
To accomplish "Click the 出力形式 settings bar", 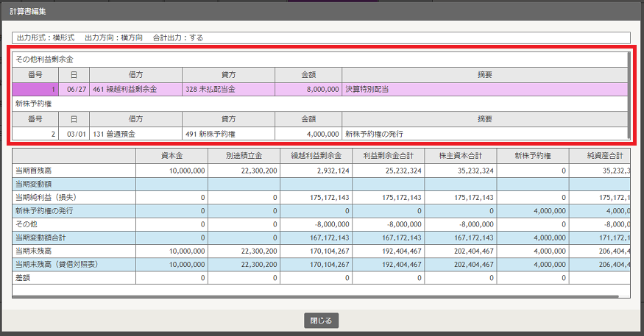I will click(321, 37).
